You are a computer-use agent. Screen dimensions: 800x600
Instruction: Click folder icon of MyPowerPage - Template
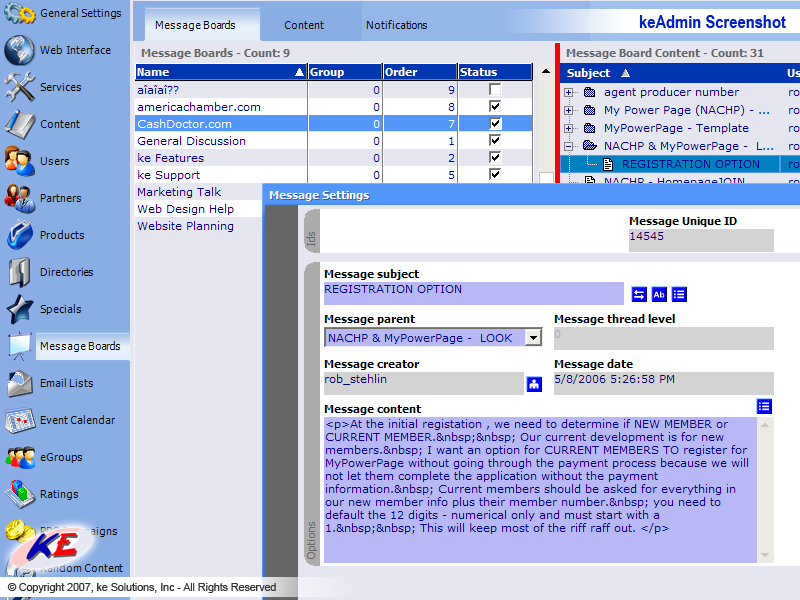click(589, 128)
